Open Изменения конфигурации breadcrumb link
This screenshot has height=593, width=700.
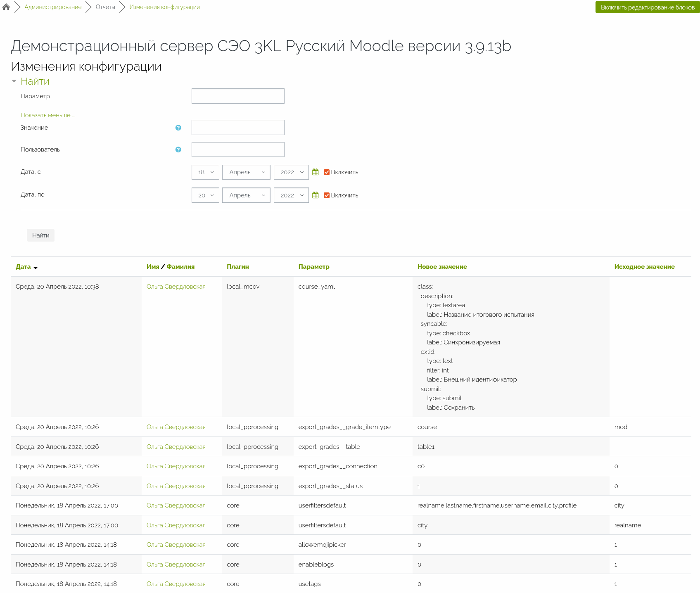[x=164, y=7]
